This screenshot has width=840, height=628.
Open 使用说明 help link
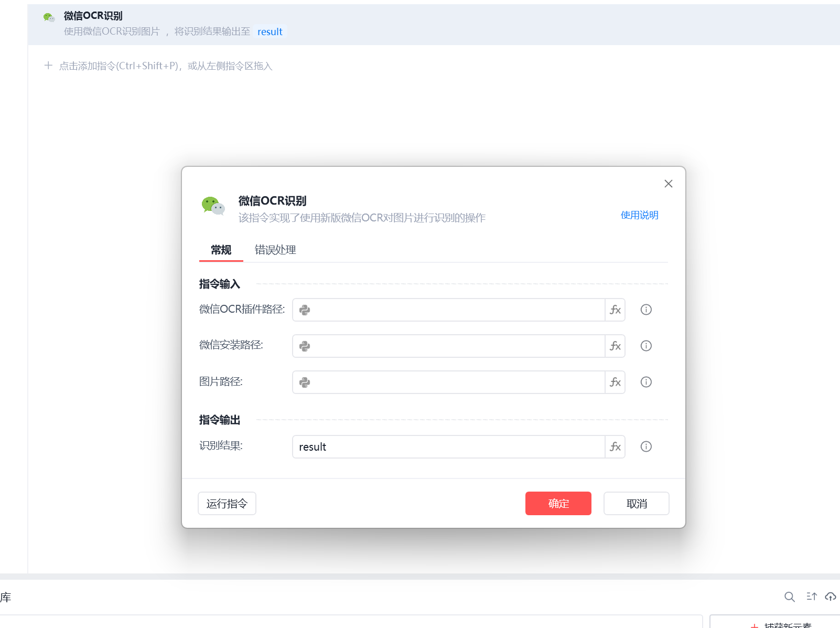coord(639,215)
